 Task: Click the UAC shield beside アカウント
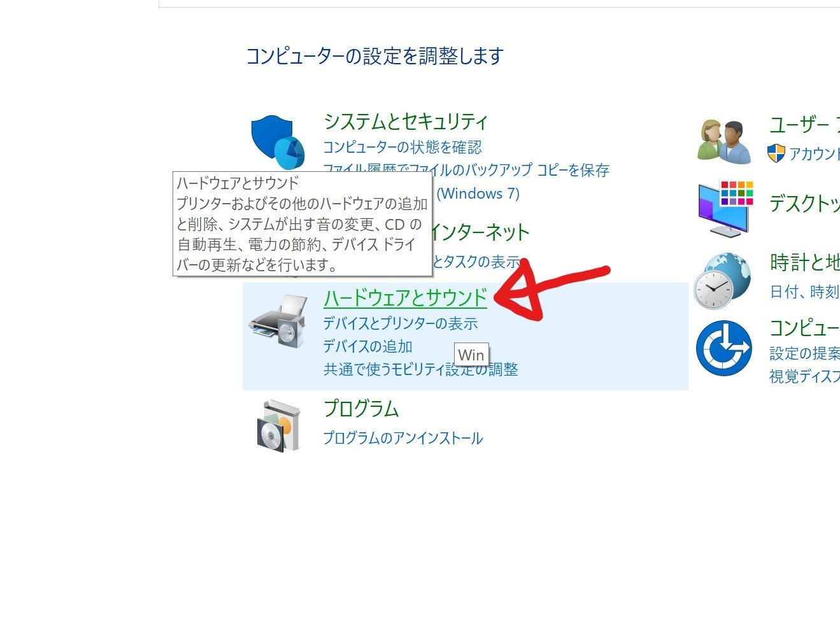point(776,153)
